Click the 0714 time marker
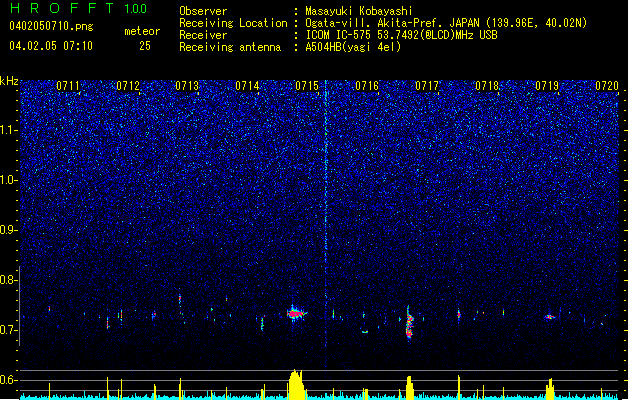629x400 pixels. pos(247,86)
